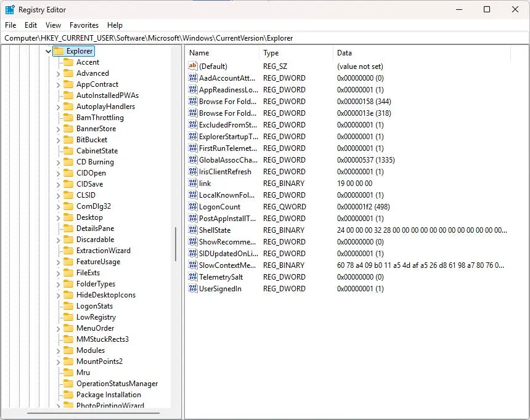Click the GlobalAssocCha... value icon

(193, 160)
